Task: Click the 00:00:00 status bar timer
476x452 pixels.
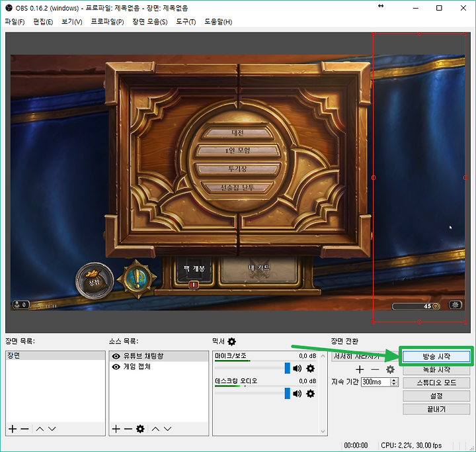Action: tap(356, 445)
